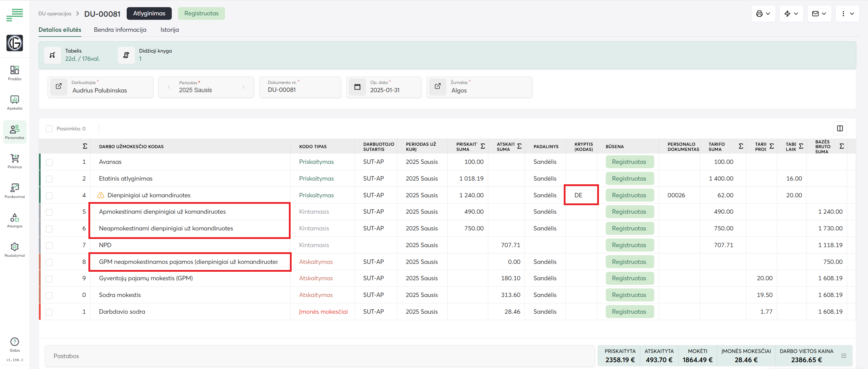The width and height of the screenshot is (868, 369).
Task: Open the Darbuotojas external link icon
Action: (59, 86)
